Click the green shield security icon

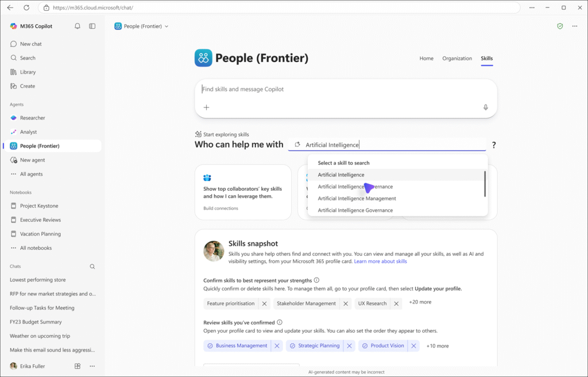click(x=560, y=26)
